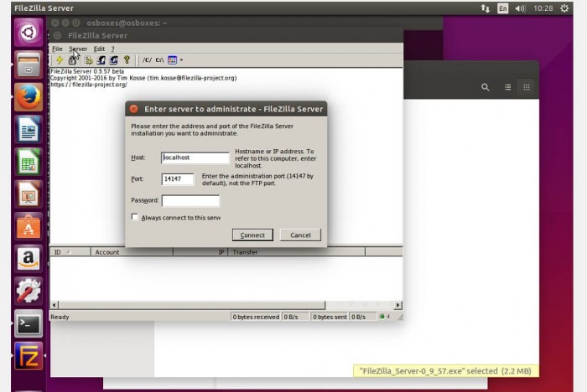Image resolution: width=587 pixels, height=392 pixels.
Task: Click into the Host input field
Action: pyautogui.click(x=195, y=157)
